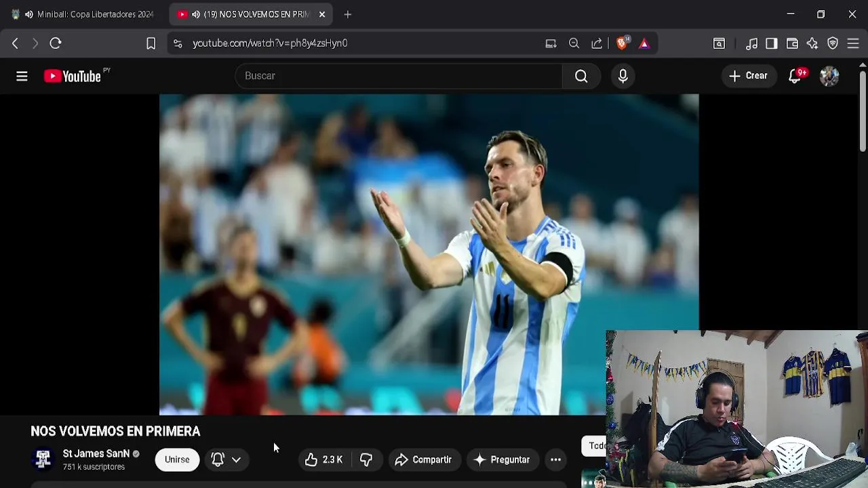The width and height of the screenshot is (868, 488).
Task: Open Leo AI sparkle icon
Action: (x=812, y=43)
